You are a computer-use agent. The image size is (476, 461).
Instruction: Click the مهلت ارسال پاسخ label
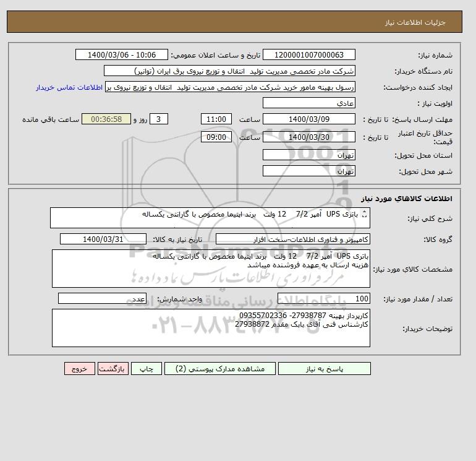coord(422,119)
